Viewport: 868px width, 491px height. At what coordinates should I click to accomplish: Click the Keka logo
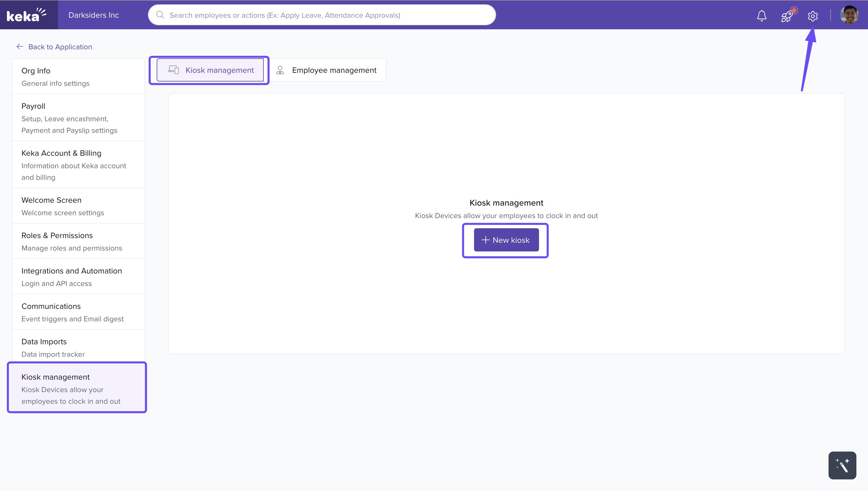27,15
